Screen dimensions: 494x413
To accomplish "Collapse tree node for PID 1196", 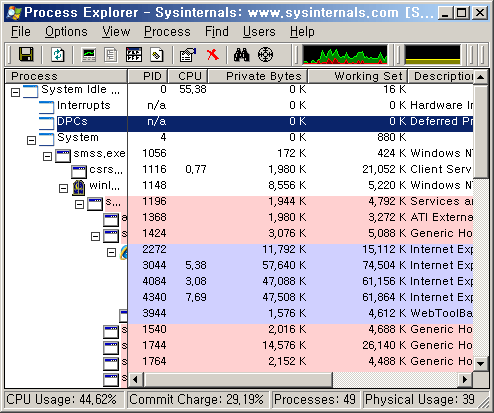I will click(x=79, y=204).
